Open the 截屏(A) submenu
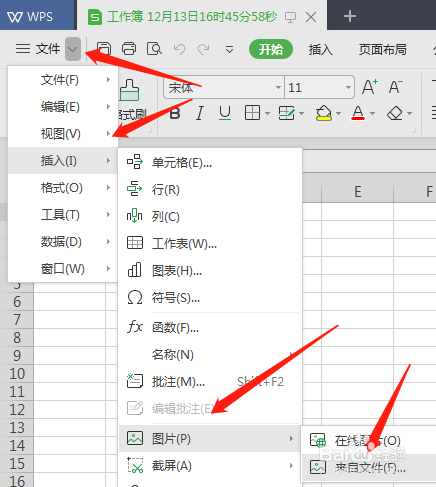This screenshot has width=436, height=487. (x=210, y=466)
